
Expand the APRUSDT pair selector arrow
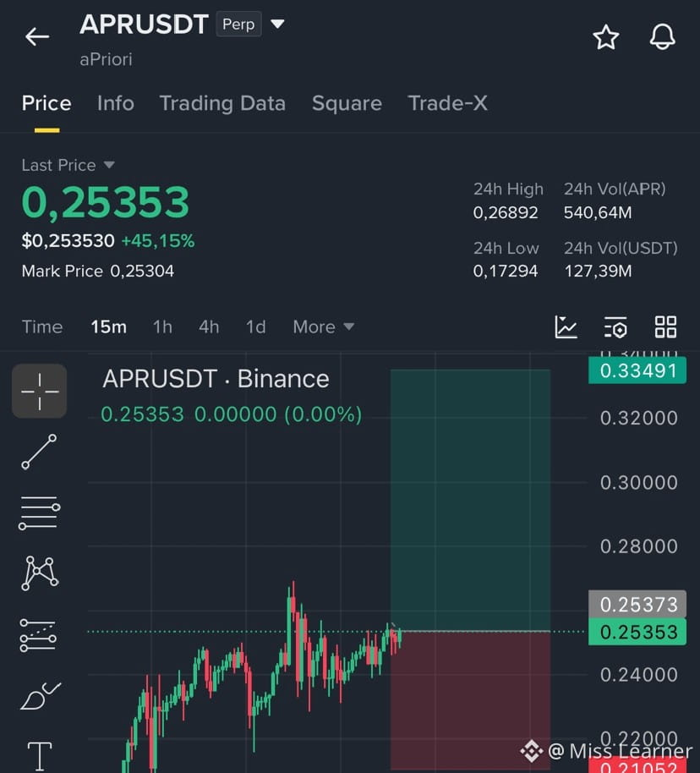point(277,24)
